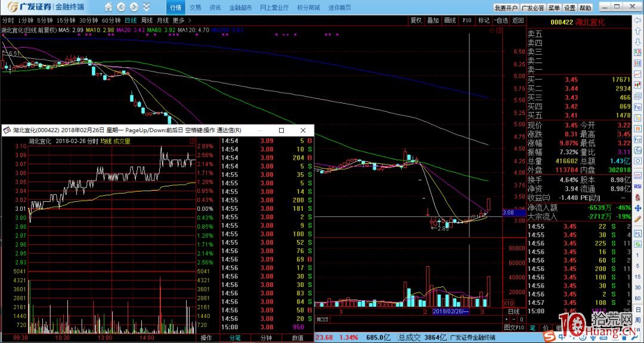Click the four-way move arrows icon
The height and width of the screenshot is (343, 644).
click(x=637, y=208)
